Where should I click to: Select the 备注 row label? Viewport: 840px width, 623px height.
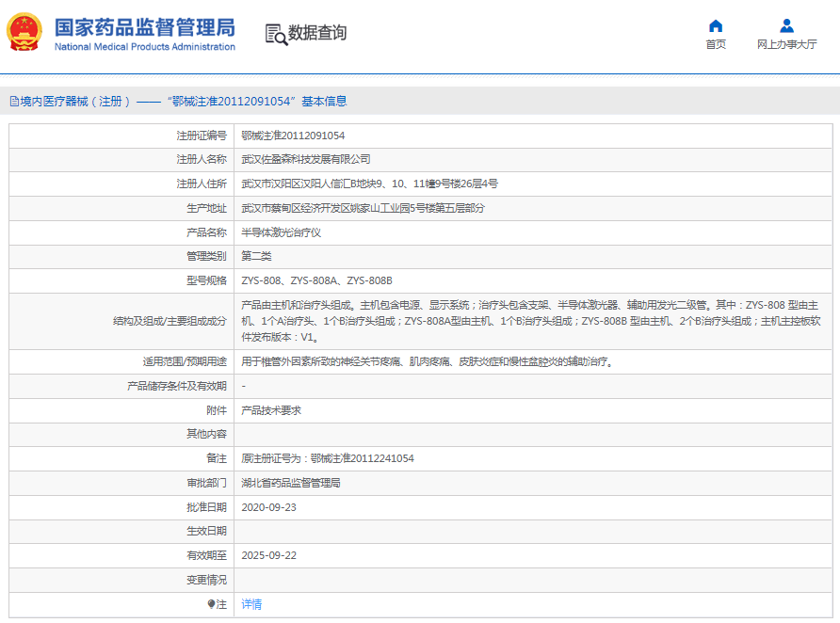[x=217, y=458]
